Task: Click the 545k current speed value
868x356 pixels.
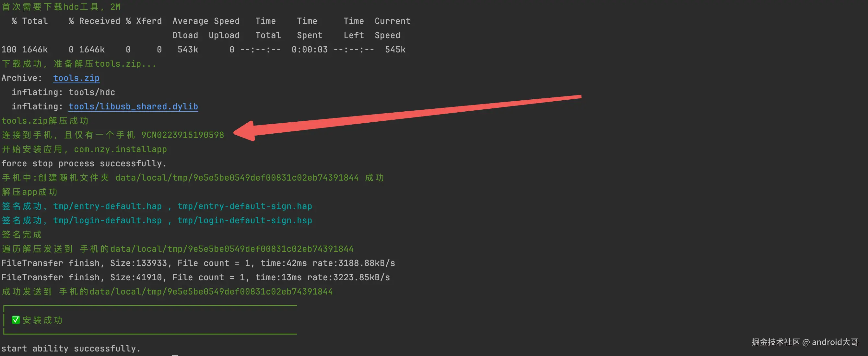Action: coord(395,50)
